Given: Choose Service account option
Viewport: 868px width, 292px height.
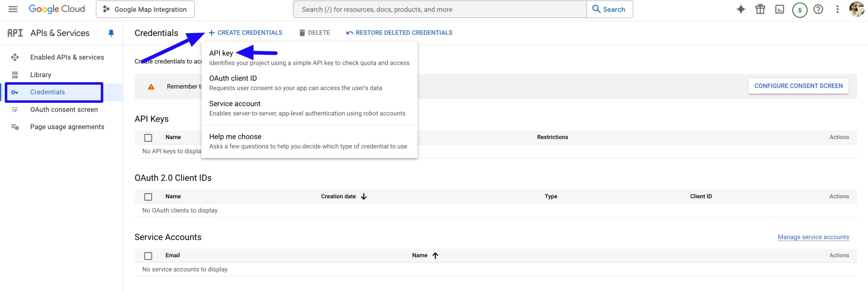Looking at the screenshot, I should click(x=309, y=108).
